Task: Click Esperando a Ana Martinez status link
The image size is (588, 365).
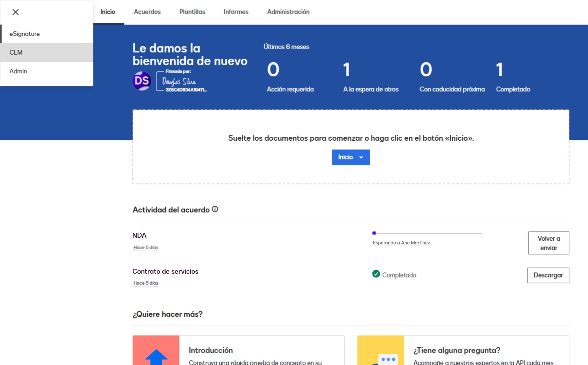Action: tap(401, 243)
